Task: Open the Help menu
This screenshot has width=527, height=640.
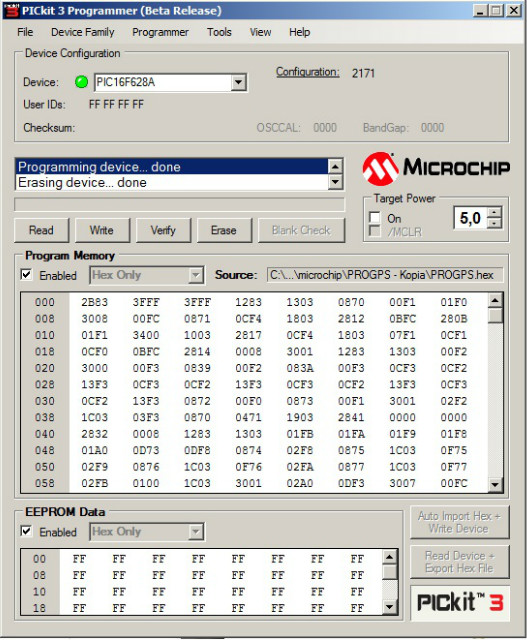Action: 299,32
